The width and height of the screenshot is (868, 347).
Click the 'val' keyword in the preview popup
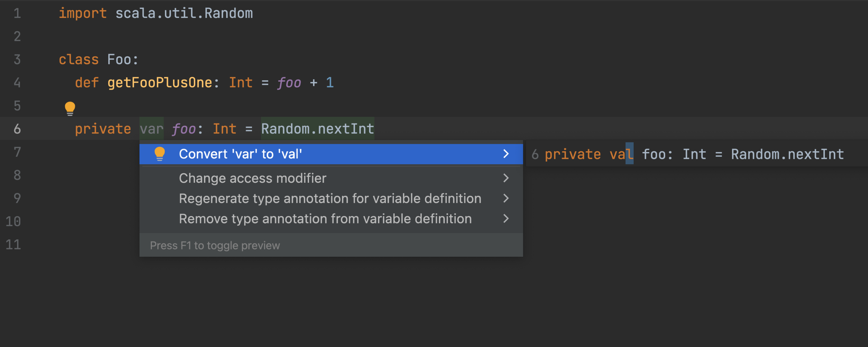(621, 154)
